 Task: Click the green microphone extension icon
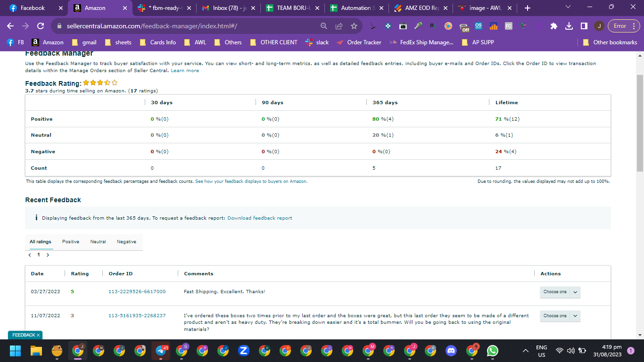418,26
